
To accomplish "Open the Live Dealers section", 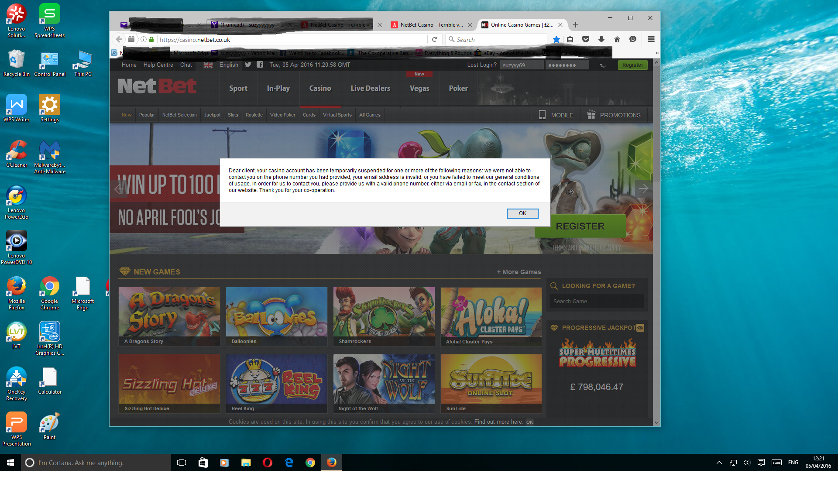I will coord(371,88).
